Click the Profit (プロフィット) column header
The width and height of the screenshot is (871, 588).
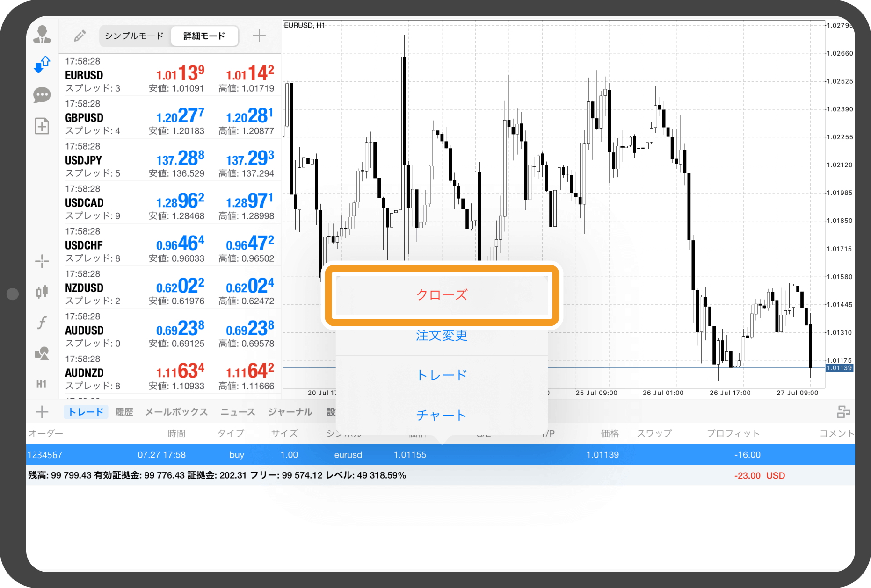733,433
